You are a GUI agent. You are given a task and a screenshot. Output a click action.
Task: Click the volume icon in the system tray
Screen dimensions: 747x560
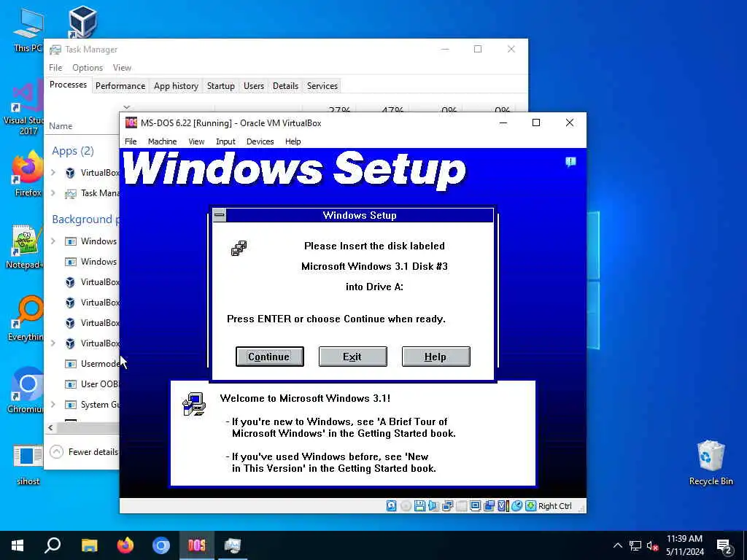(x=651, y=545)
